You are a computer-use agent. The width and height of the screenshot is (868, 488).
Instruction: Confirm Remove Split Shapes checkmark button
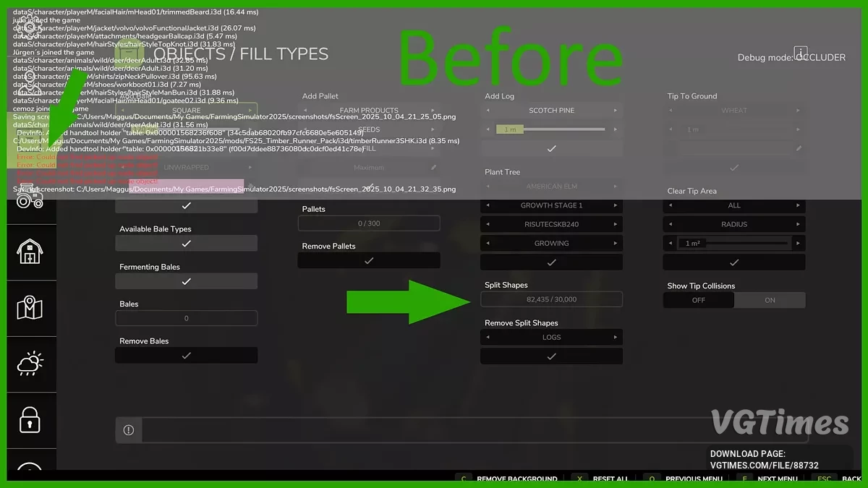point(551,356)
